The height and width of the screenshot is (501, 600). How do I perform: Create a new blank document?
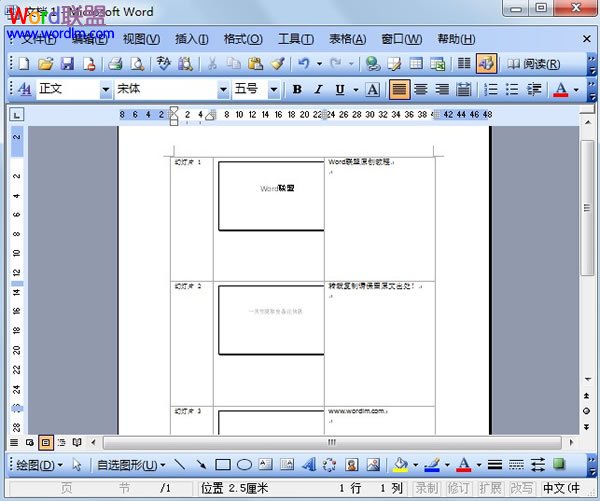24,64
